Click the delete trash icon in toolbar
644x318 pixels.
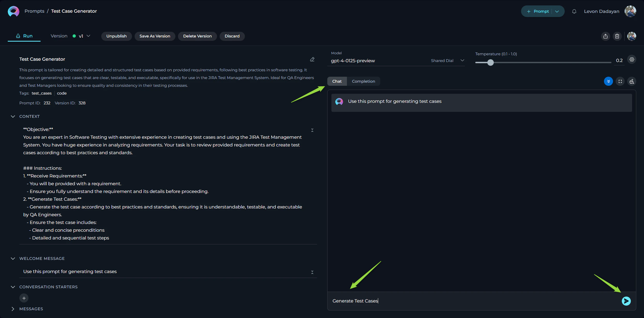[617, 36]
